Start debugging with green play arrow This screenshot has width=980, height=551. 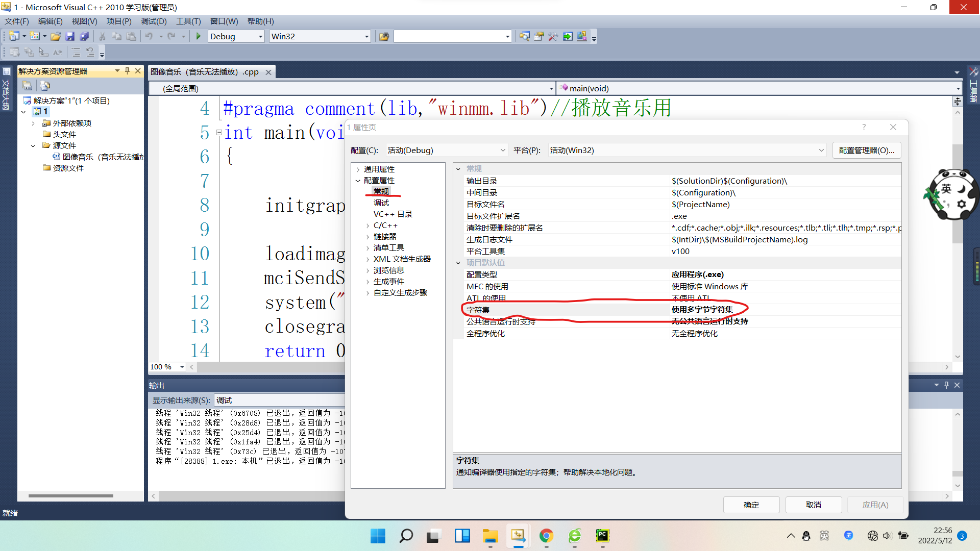[x=199, y=36]
